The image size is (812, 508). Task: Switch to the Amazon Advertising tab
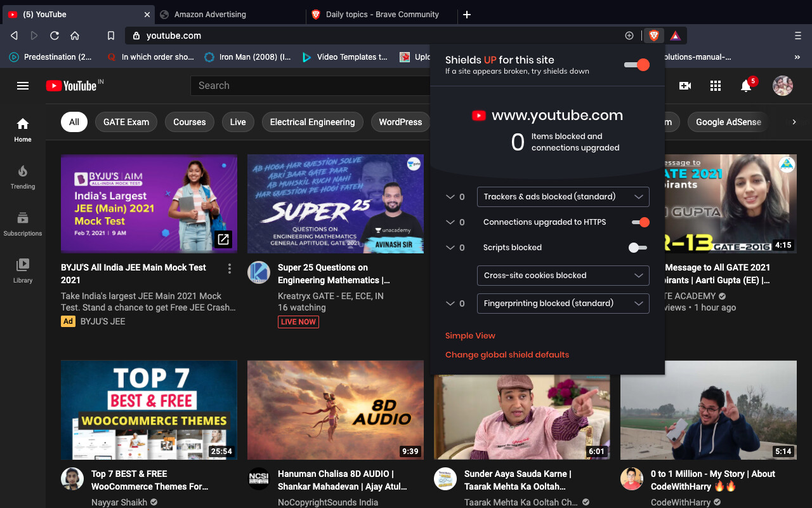point(230,14)
